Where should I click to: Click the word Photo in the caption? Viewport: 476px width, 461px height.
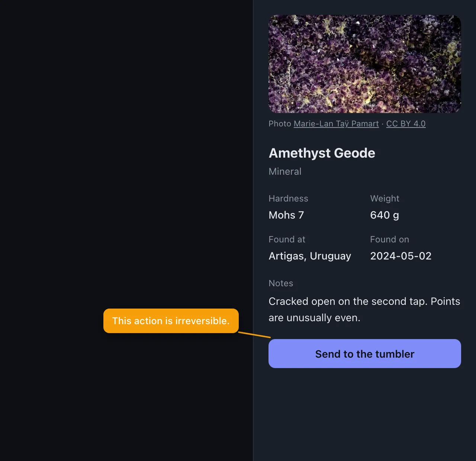pyautogui.click(x=280, y=124)
